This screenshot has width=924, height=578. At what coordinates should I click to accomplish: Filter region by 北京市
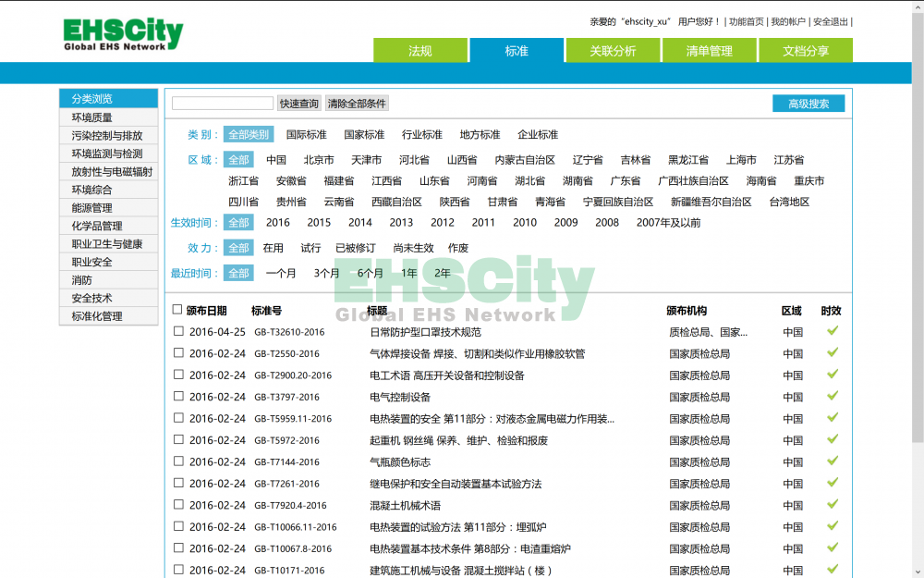(x=319, y=159)
